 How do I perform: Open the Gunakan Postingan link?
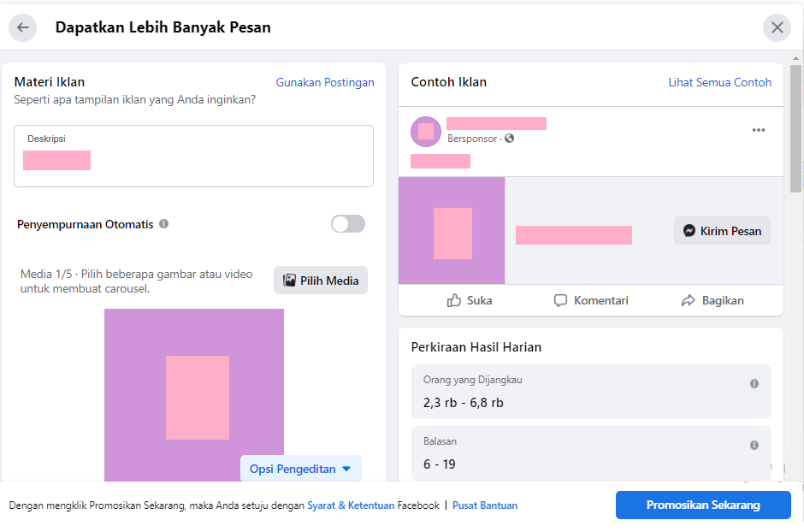[325, 82]
